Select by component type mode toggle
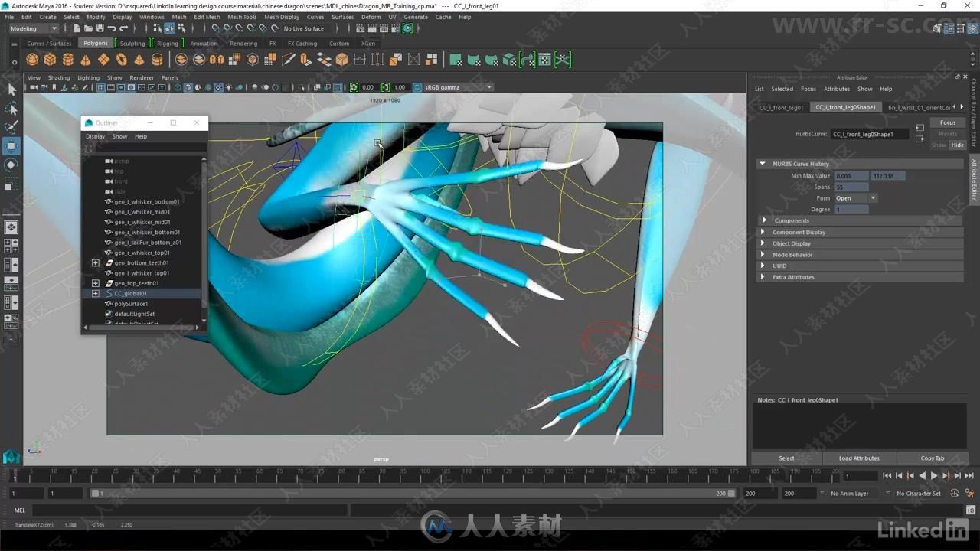Screen dimensions: 980x551 tap(181, 28)
